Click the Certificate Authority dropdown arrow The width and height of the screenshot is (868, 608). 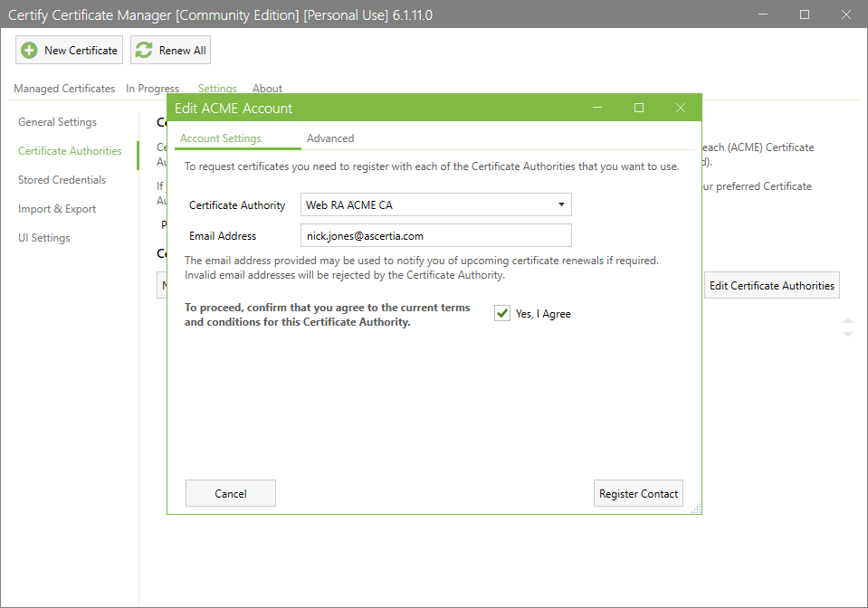pos(561,204)
